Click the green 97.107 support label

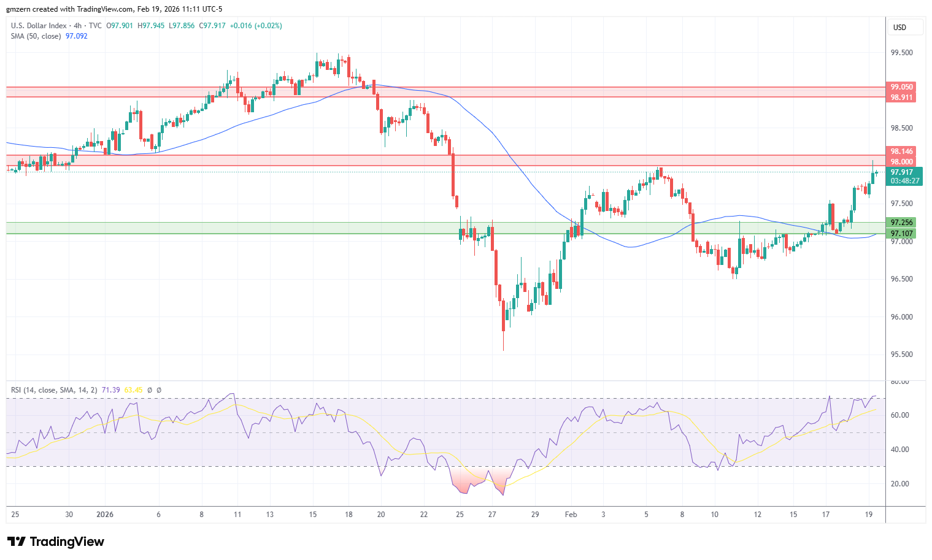tap(901, 234)
